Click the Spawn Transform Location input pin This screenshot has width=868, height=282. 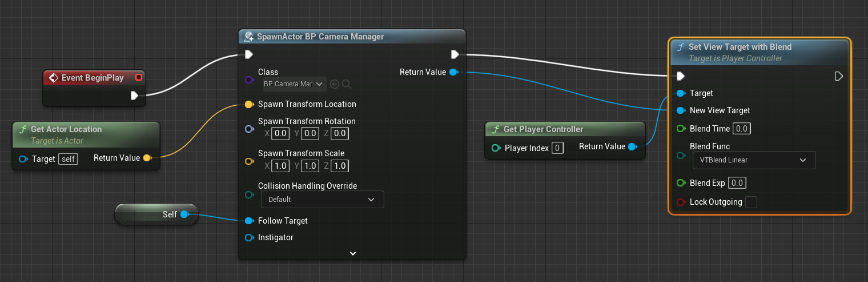(x=249, y=105)
